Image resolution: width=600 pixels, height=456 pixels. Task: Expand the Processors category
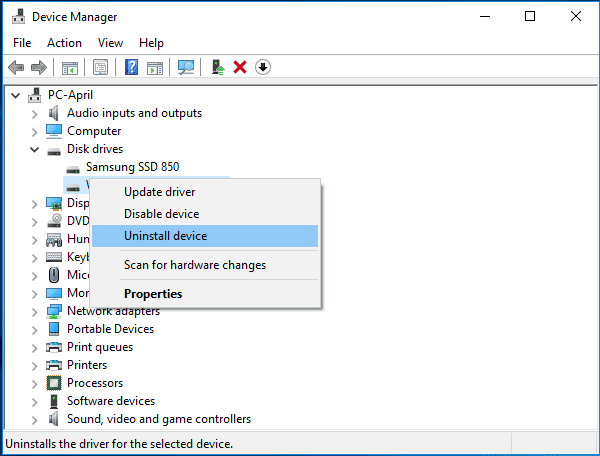click(34, 384)
